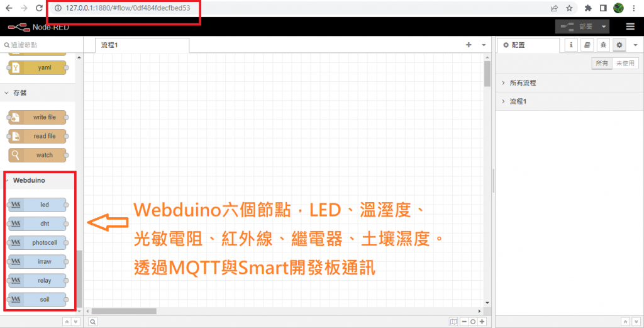Open the debug messages sidebar tab

(x=603, y=45)
